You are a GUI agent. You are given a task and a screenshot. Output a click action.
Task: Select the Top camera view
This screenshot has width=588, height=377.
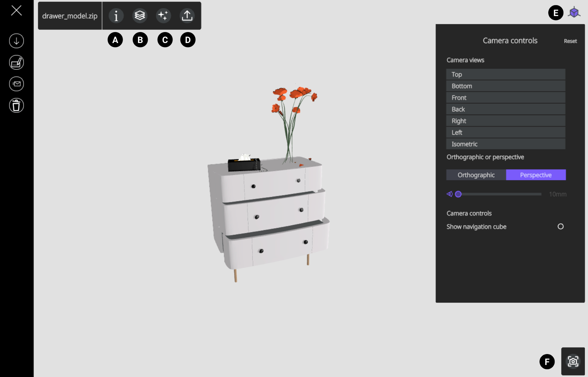tap(506, 74)
